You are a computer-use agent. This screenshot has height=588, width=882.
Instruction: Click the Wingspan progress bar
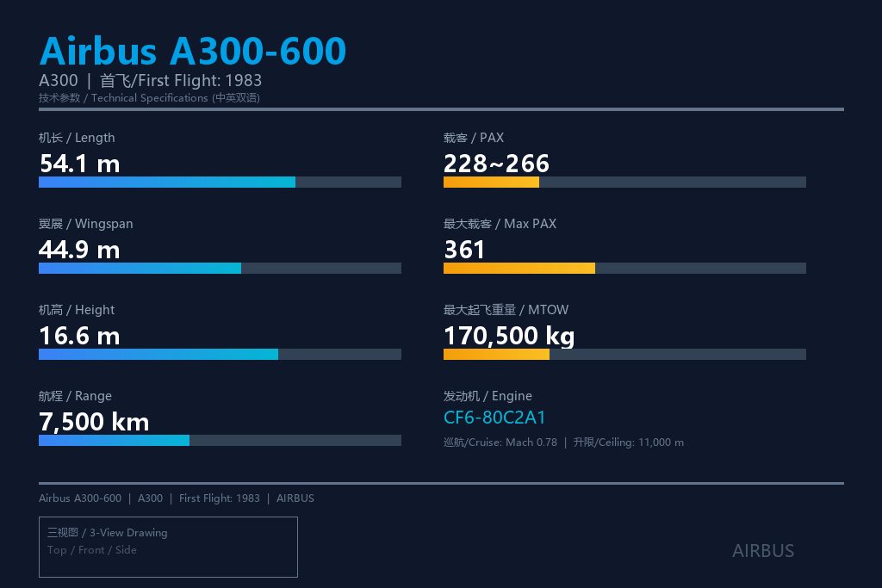coord(220,268)
